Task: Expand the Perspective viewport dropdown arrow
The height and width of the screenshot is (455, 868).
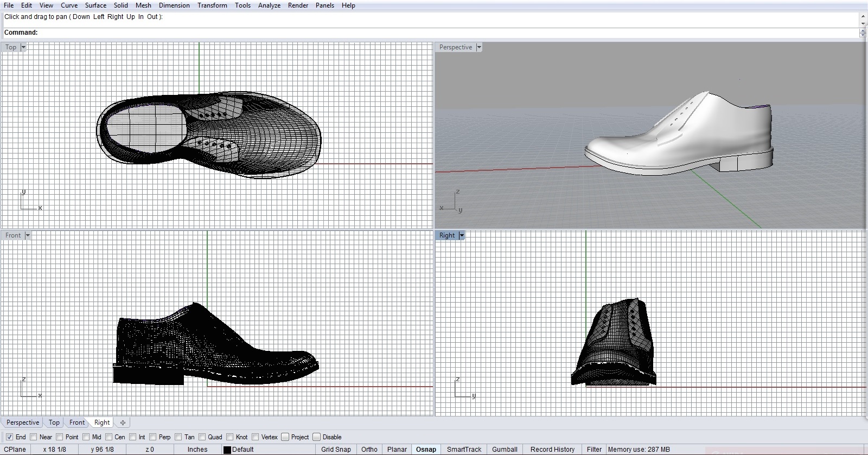Action: 479,47
